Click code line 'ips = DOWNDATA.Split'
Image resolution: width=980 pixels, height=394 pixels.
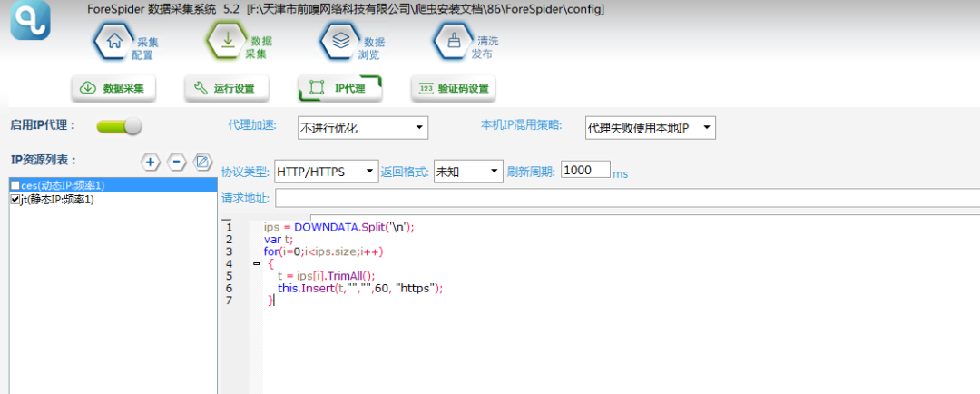pos(338,227)
